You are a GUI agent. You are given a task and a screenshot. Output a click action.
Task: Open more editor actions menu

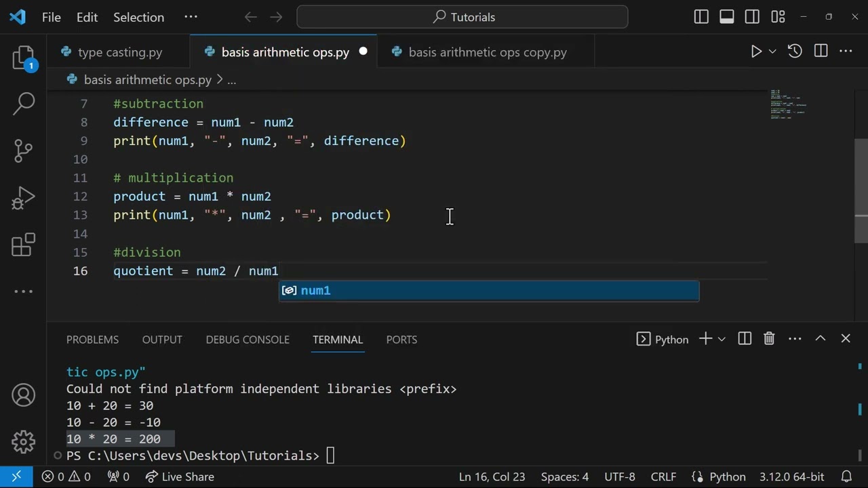click(x=846, y=52)
